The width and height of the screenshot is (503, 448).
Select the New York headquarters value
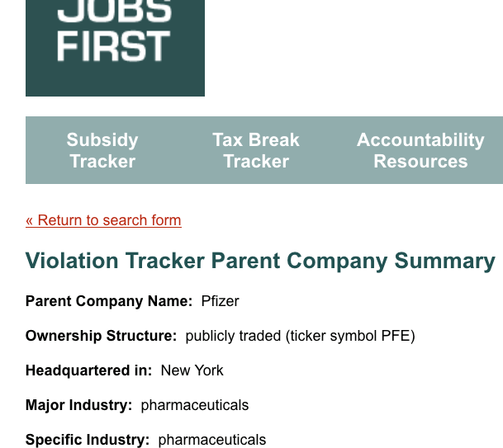(192, 370)
